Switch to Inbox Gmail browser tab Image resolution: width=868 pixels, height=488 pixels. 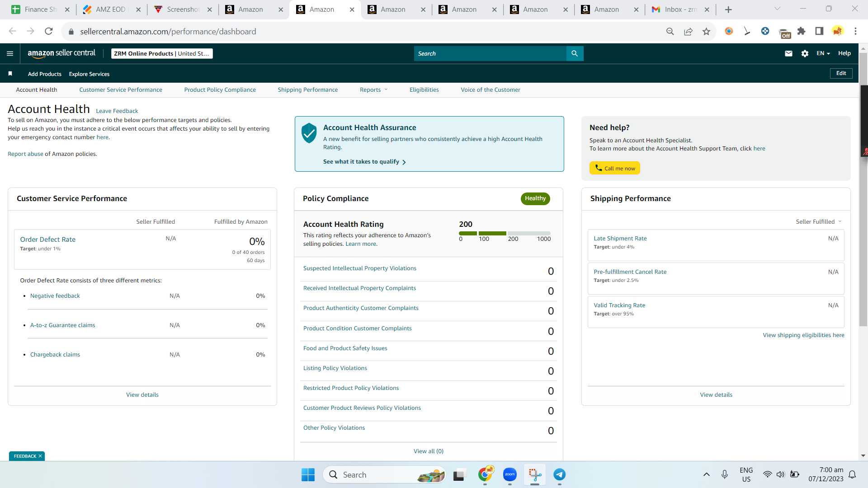680,9
